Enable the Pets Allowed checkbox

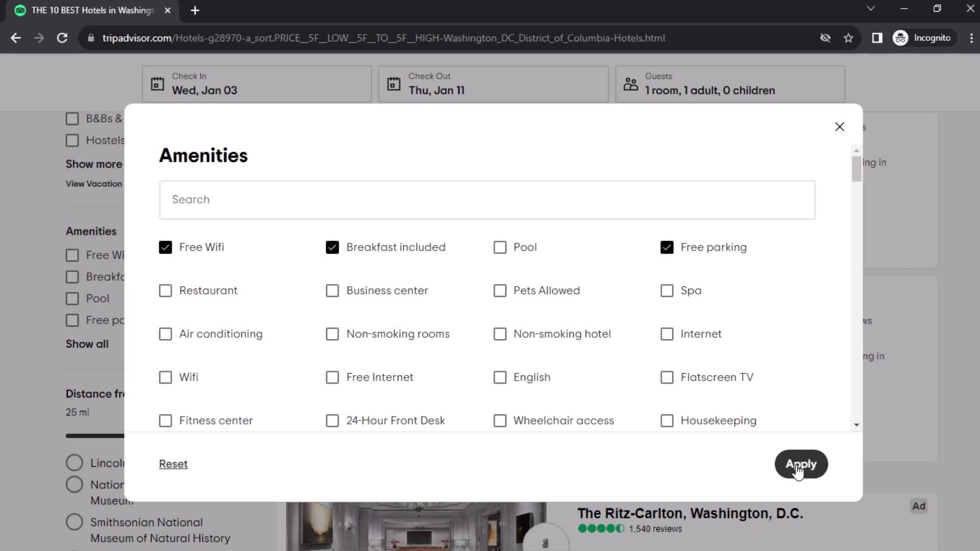500,290
